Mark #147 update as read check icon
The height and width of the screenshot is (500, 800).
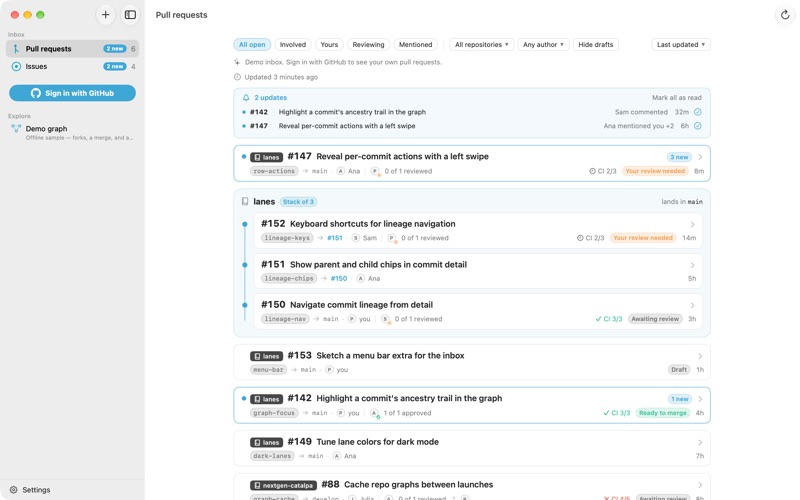click(697, 126)
